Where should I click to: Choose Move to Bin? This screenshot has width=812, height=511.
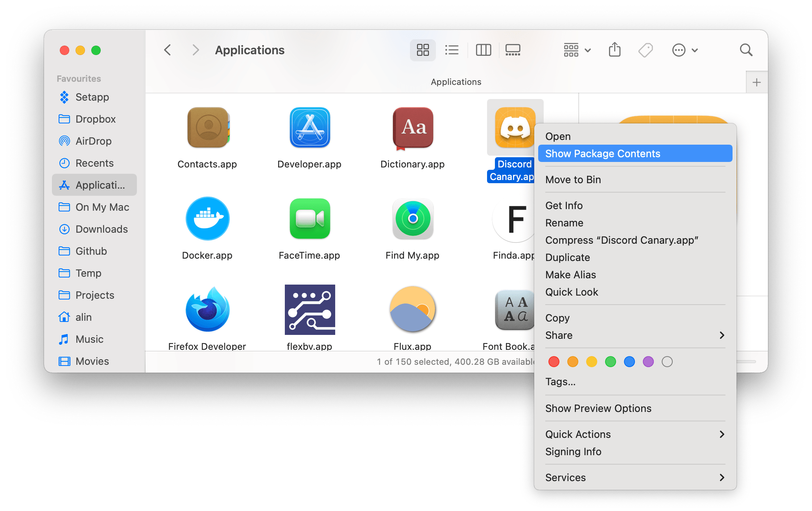(635, 180)
